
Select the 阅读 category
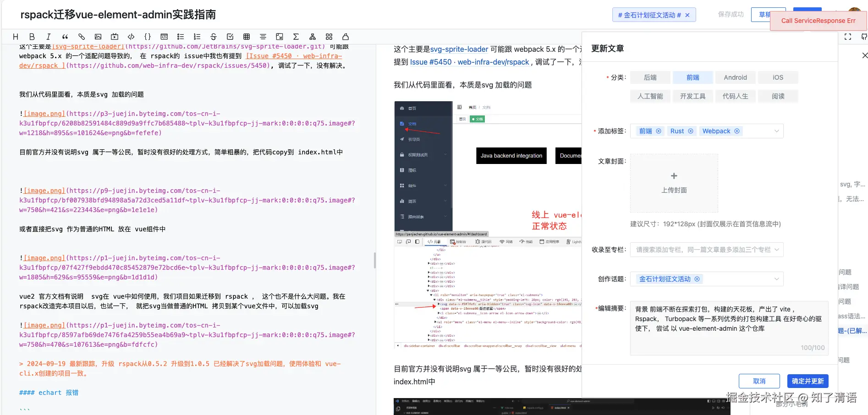pyautogui.click(x=778, y=96)
